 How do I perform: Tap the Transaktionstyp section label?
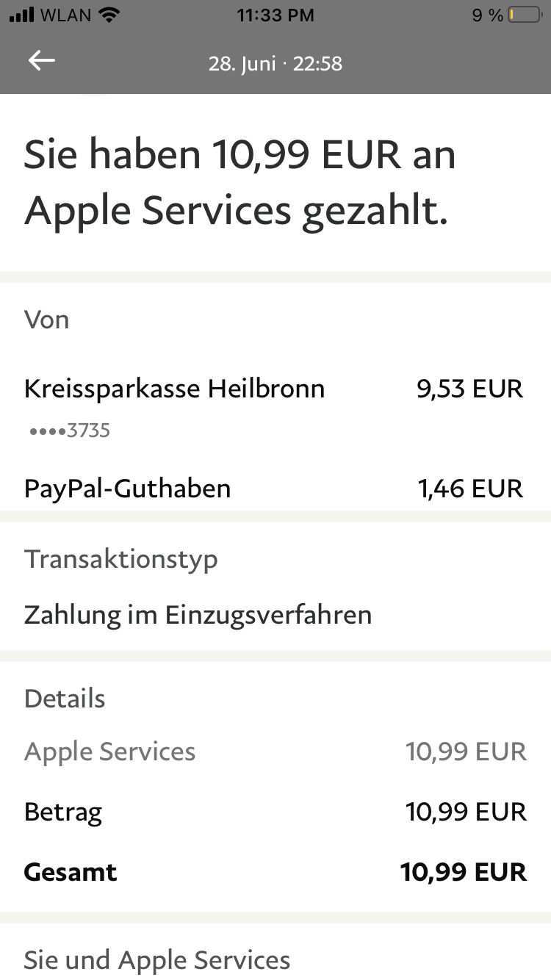coord(121,559)
